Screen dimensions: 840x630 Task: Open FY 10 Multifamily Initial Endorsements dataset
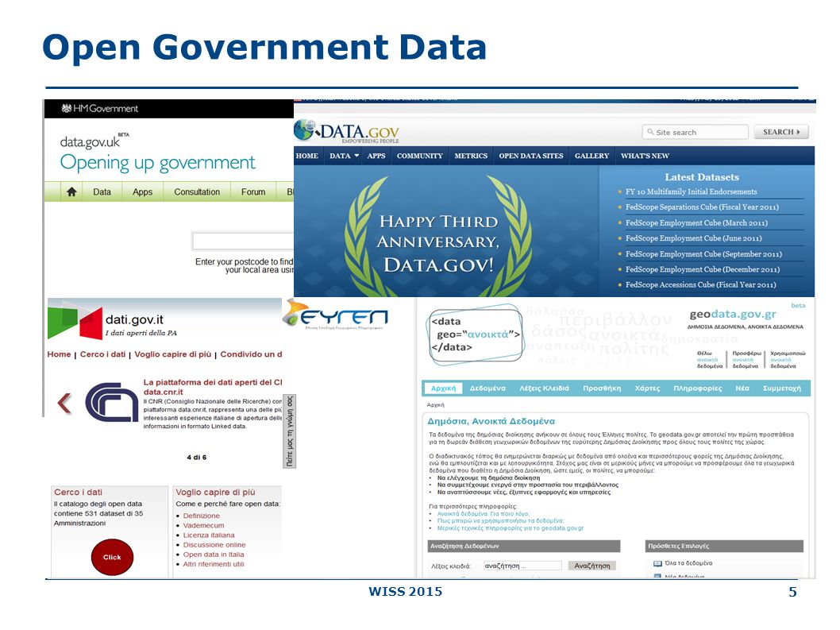click(691, 192)
